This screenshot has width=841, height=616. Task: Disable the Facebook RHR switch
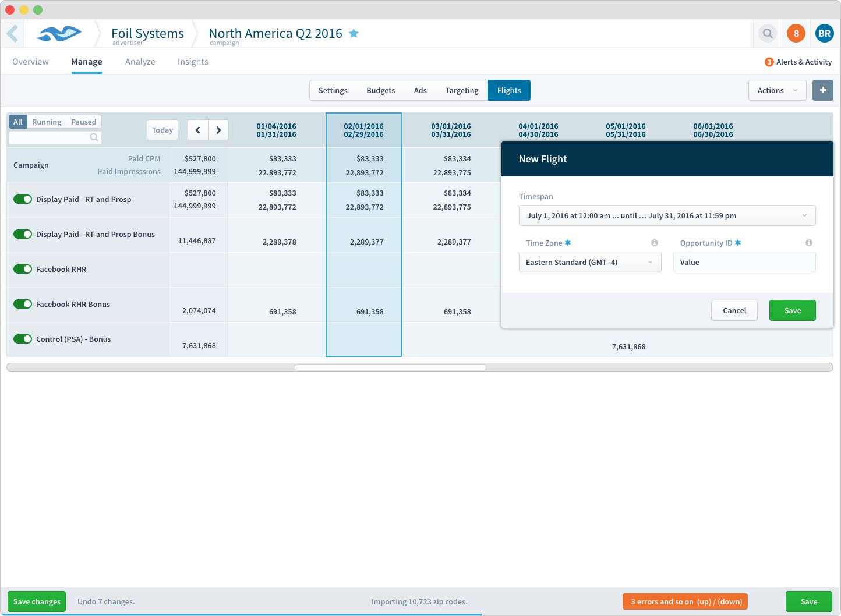pyautogui.click(x=23, y=269)
